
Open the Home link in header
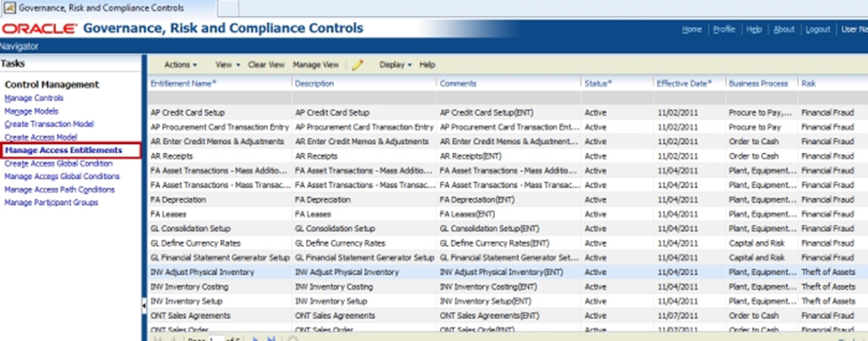[x=692, y=29]
